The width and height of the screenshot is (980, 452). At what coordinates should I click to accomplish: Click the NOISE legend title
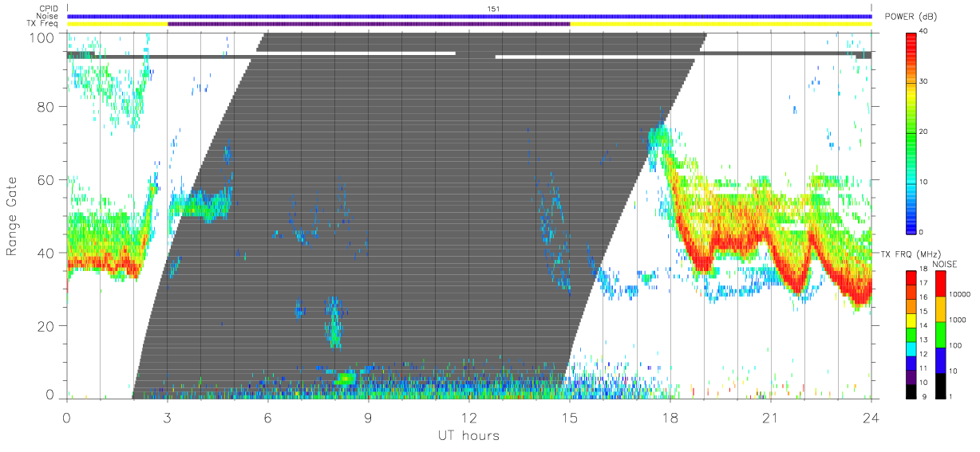pyautogui.click(x=945, y=263)
